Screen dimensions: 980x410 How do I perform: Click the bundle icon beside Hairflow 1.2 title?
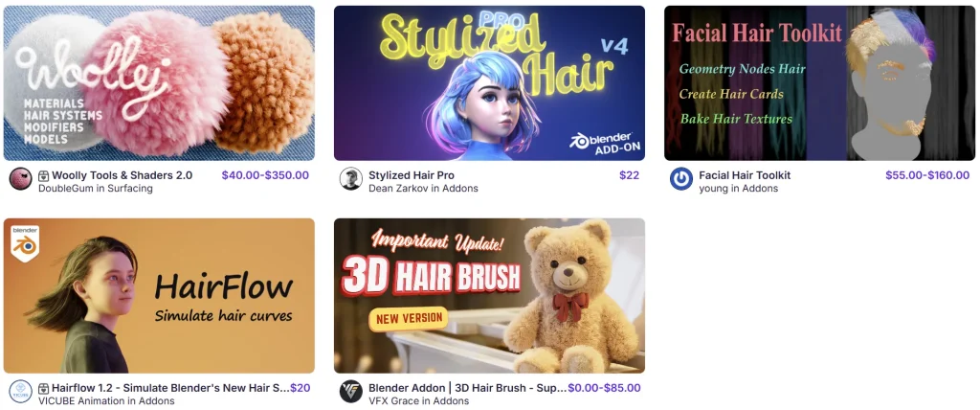(x=44, y=389)
